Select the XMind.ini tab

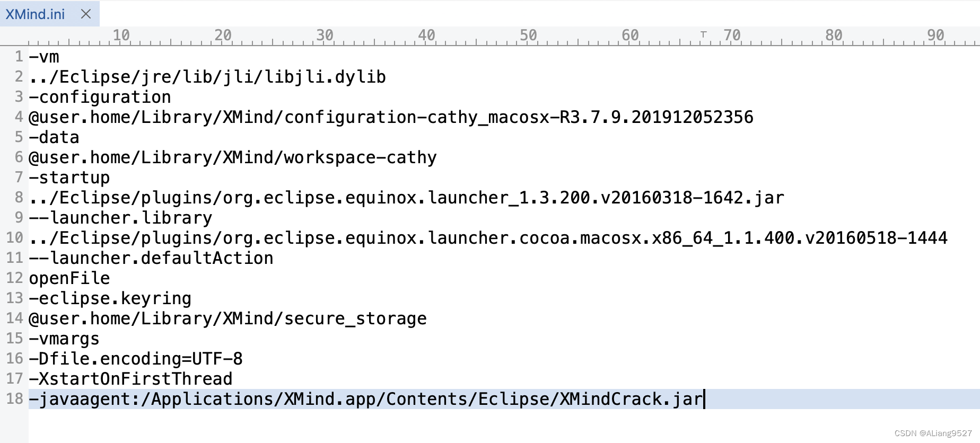[34, 14]
